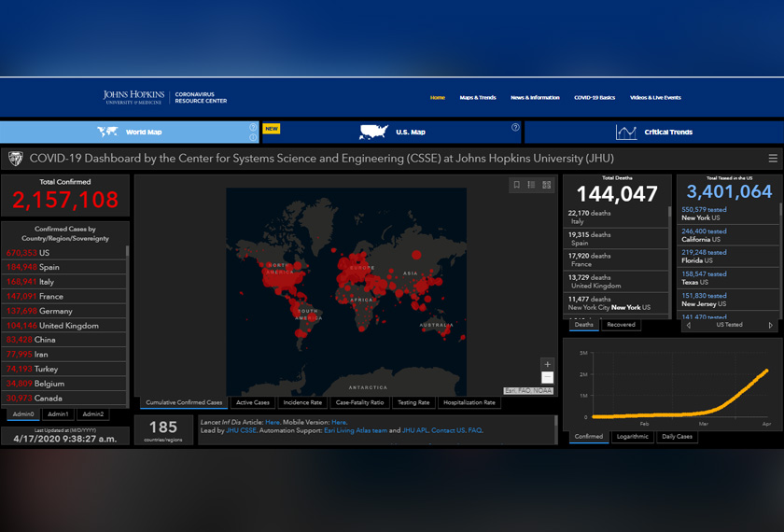This screenshot has height=532, width=784.
Task: Select the Italy row with 168,941 cases
Action: [x=64, y=282]
